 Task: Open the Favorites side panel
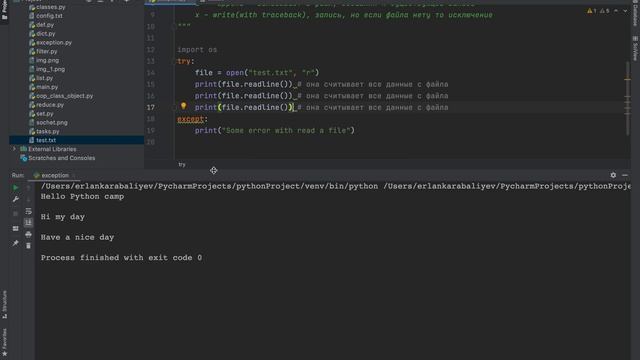point(4,342)
